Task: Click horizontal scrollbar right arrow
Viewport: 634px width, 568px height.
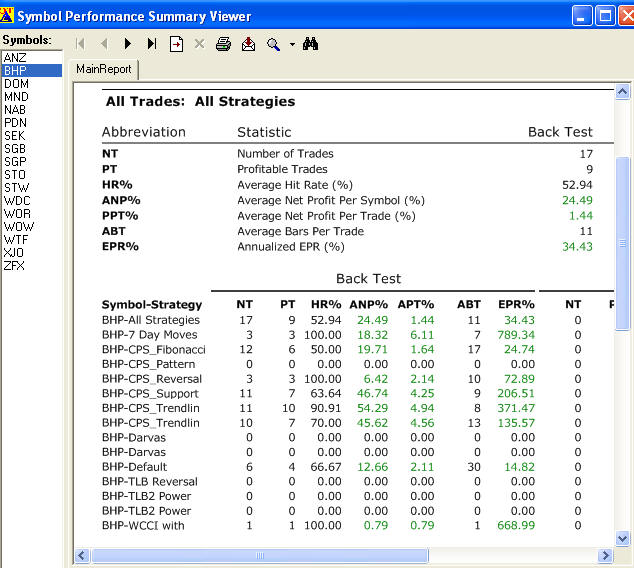Action: (x=605, y=555)
